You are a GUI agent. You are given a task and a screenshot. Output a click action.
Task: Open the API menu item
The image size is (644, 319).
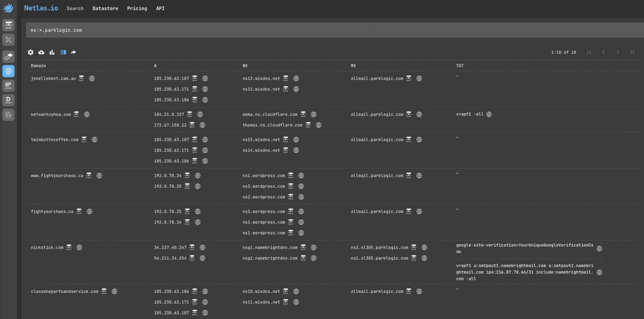tap(160, 9)
